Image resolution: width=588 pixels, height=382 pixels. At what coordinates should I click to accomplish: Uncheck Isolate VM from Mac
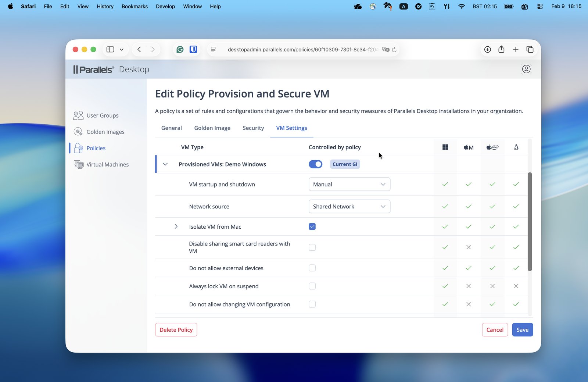point(312,226)
